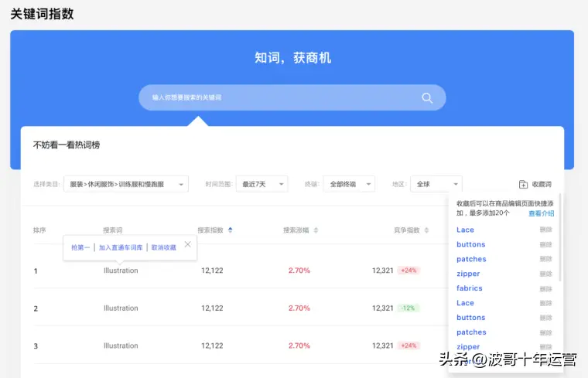Expand the 地区 全球 dropdown

click(x=436, y=184)
